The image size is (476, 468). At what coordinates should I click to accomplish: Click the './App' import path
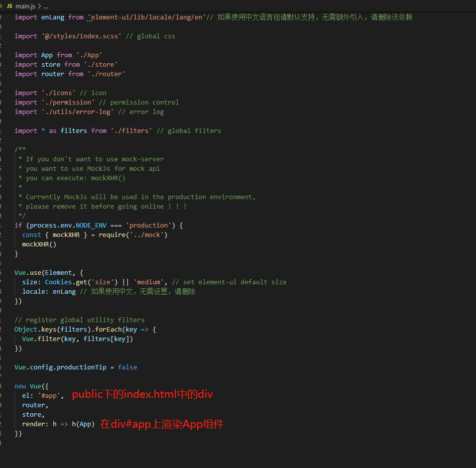[x=89, y=55]
